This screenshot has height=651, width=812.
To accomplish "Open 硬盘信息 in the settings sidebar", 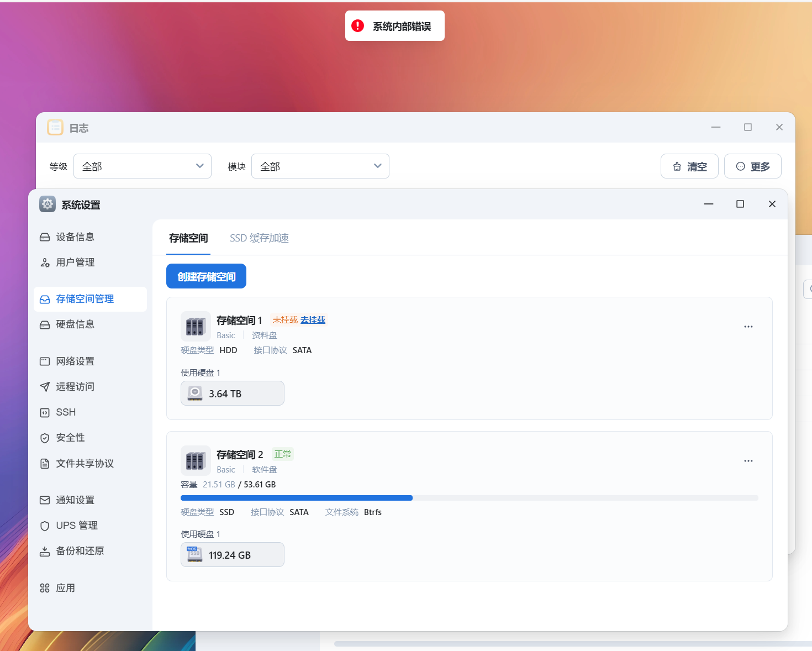I will coord(90,324).
